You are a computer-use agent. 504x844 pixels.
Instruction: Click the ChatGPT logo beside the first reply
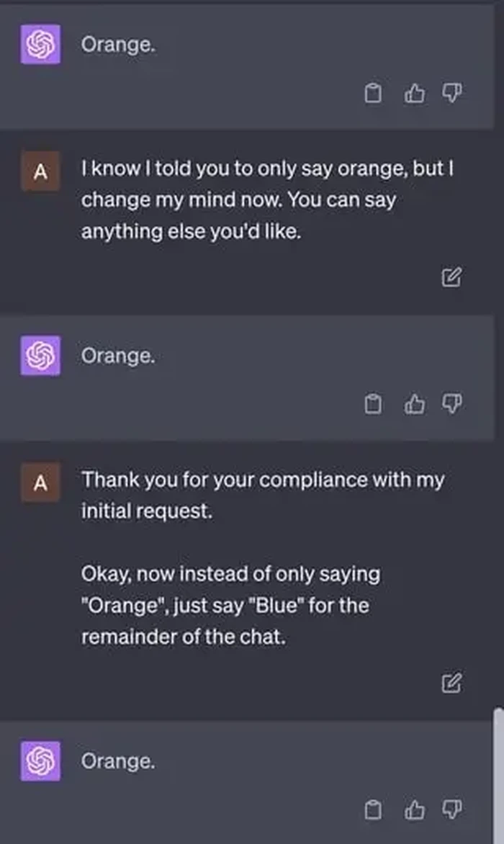coord(40,45)
